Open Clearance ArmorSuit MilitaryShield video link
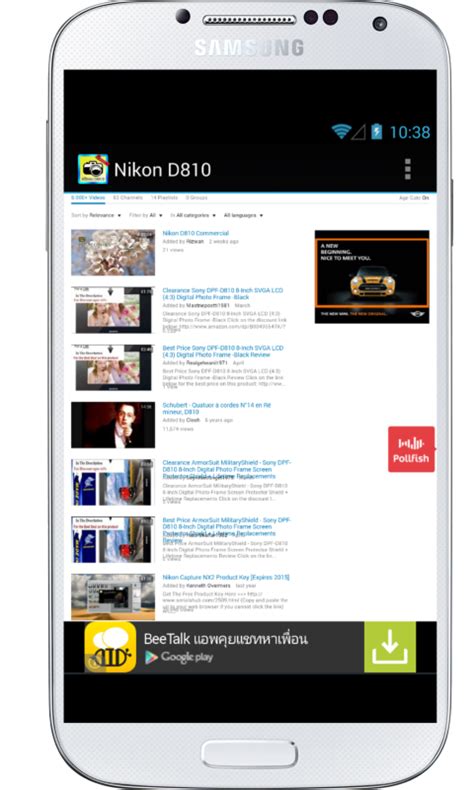Image resolution: width=474 pixels, height=790 pixels. pos(226,469)
